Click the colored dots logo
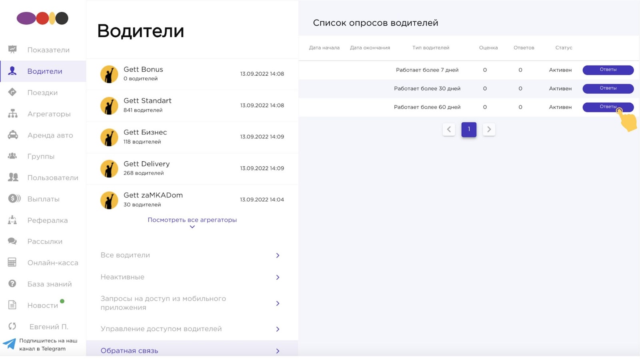 pos(42,18)
